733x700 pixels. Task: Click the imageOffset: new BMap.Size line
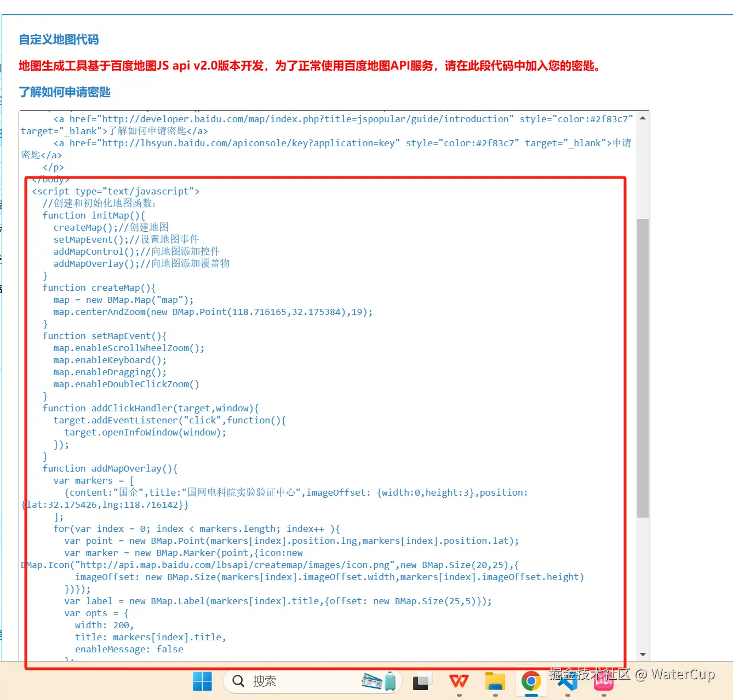tap(330, 577)
